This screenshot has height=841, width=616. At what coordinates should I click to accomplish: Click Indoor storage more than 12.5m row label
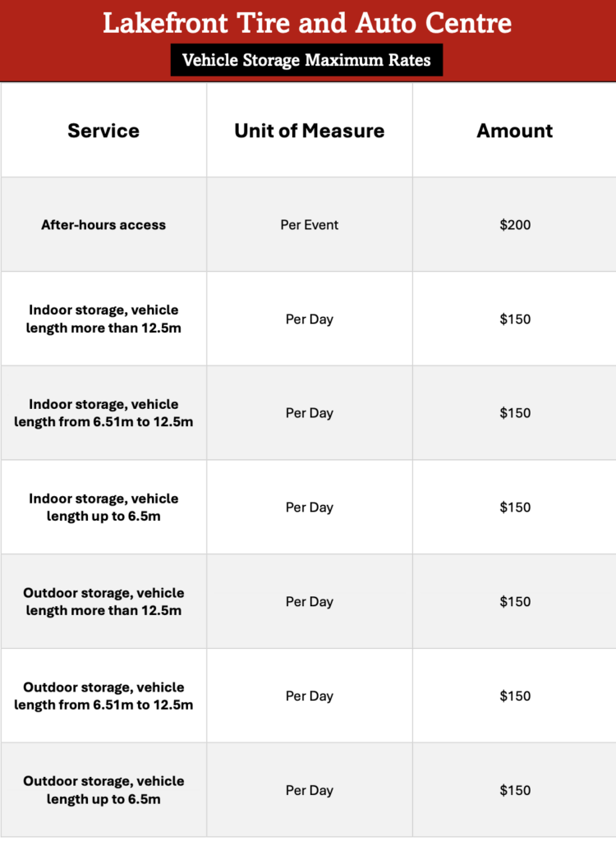pos(103,319)
